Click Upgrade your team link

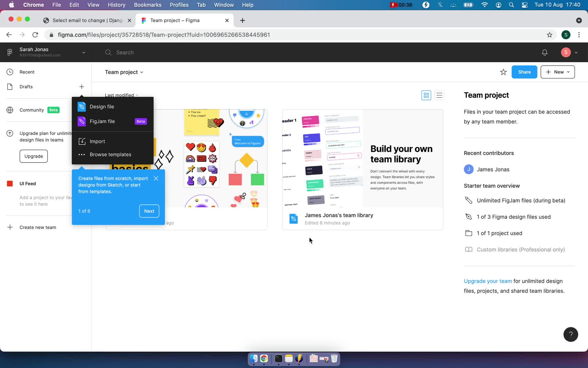(x=488, y=281)
